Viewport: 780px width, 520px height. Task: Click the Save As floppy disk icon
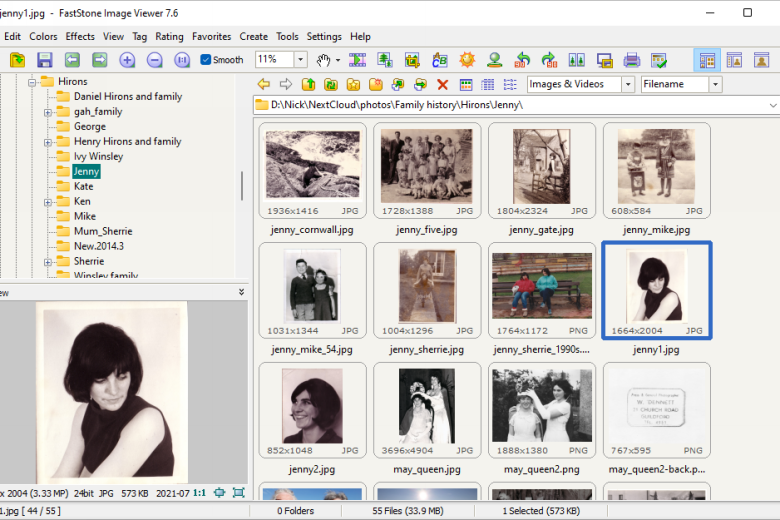coord(45,60)
